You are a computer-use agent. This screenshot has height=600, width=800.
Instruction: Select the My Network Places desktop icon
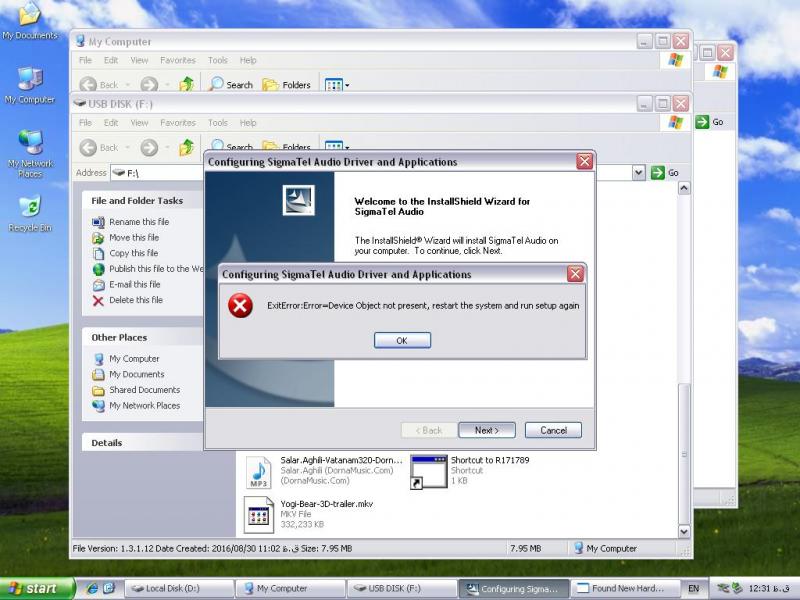pos(30,154)
